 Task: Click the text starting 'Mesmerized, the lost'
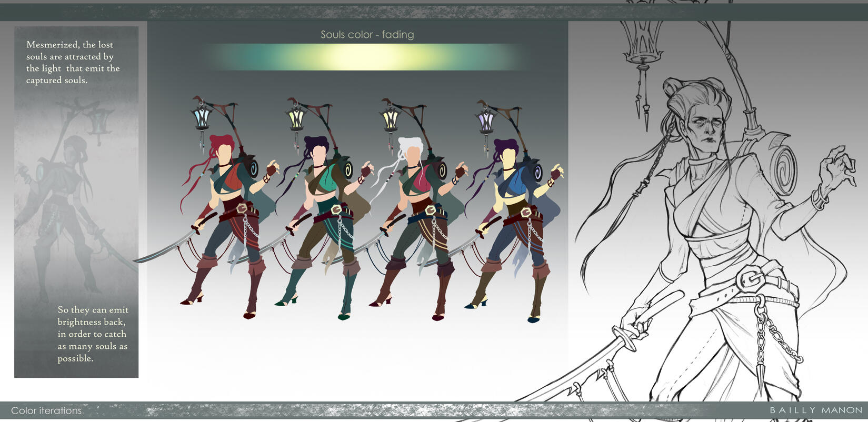pyautogui.click(x=73, y=62)
